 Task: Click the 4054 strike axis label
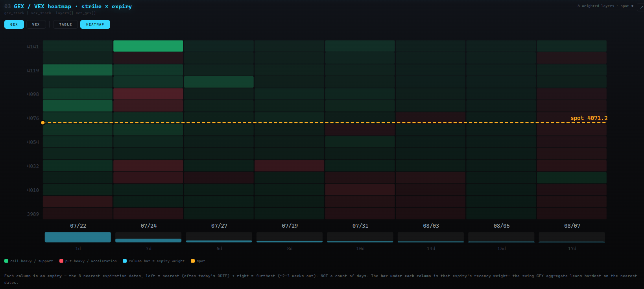point(33,142)
